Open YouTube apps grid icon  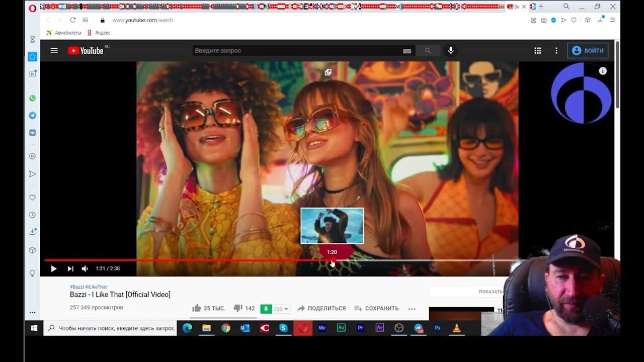pos(537,51)
